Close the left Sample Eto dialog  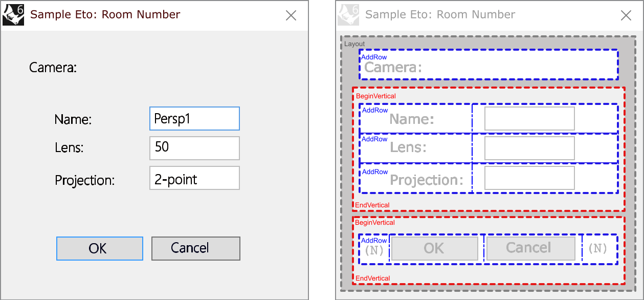(x=291, y=15)
